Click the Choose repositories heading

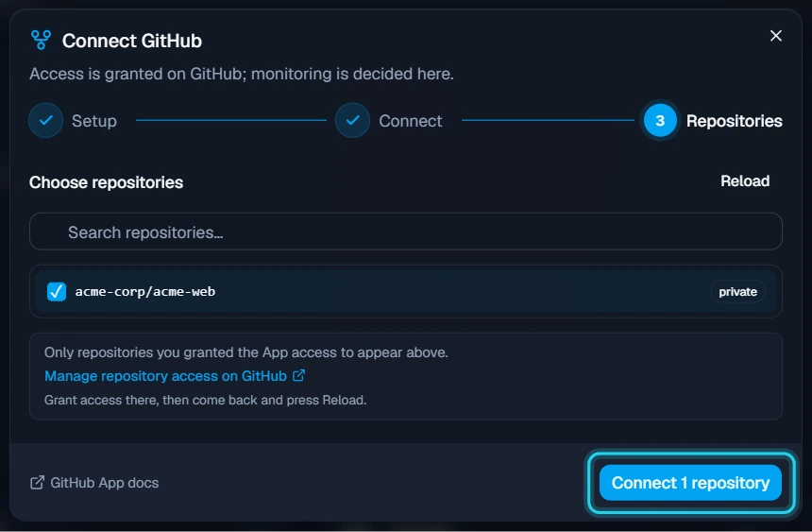106,182
